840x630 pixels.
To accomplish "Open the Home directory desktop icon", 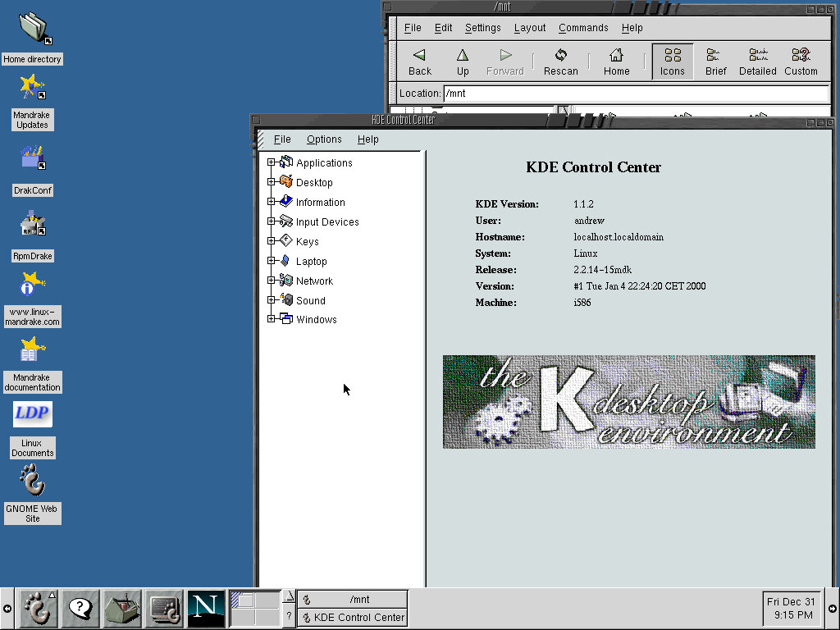I will click(32, 29).
